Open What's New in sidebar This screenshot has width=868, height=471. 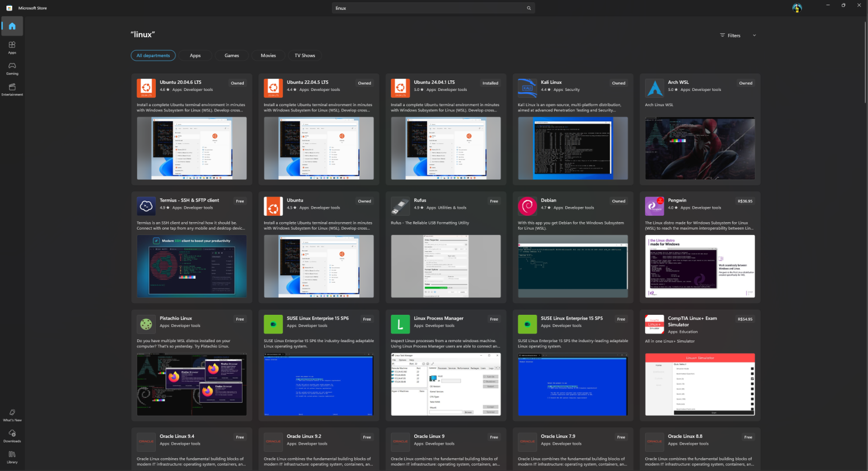pyautogui.click(x=12, y=415)
